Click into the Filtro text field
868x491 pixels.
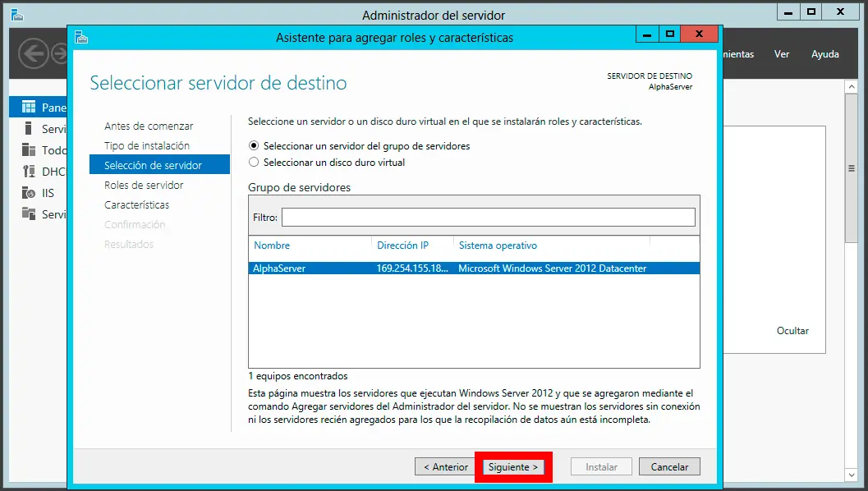point(489,217)
